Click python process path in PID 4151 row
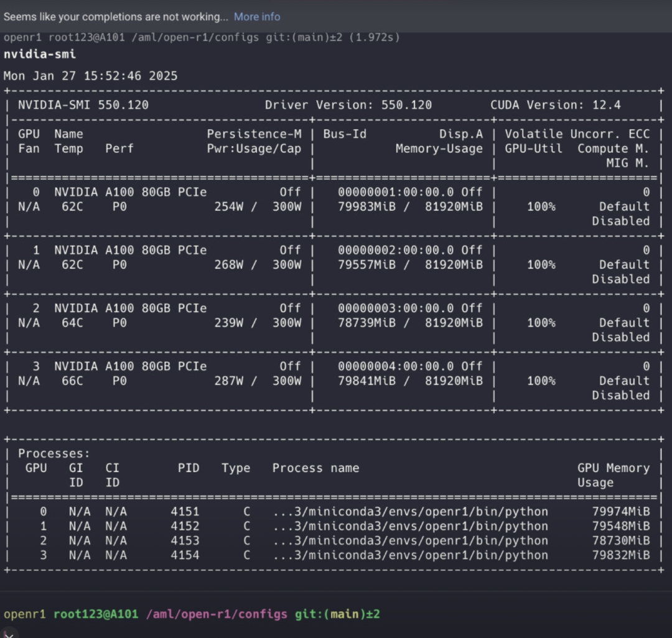Image resolution: width=672 pixels, height=638 pixels. (411, 512)
